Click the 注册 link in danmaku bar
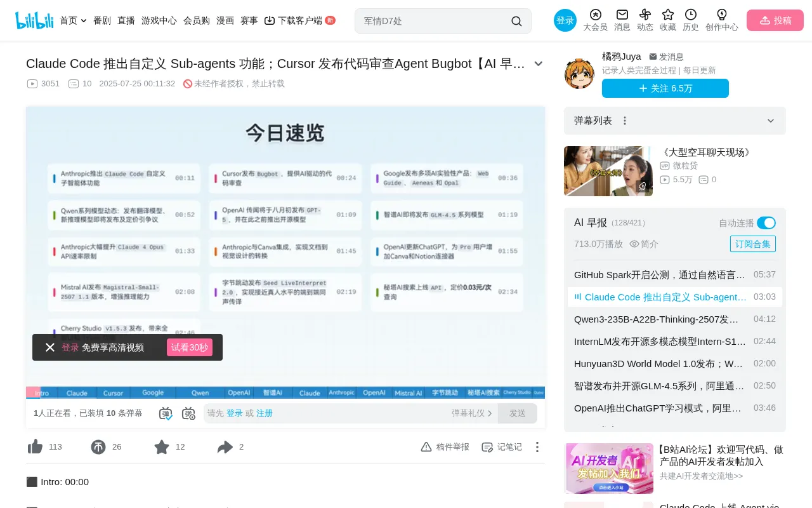This screenshot has width=812, height=508. 265,413
